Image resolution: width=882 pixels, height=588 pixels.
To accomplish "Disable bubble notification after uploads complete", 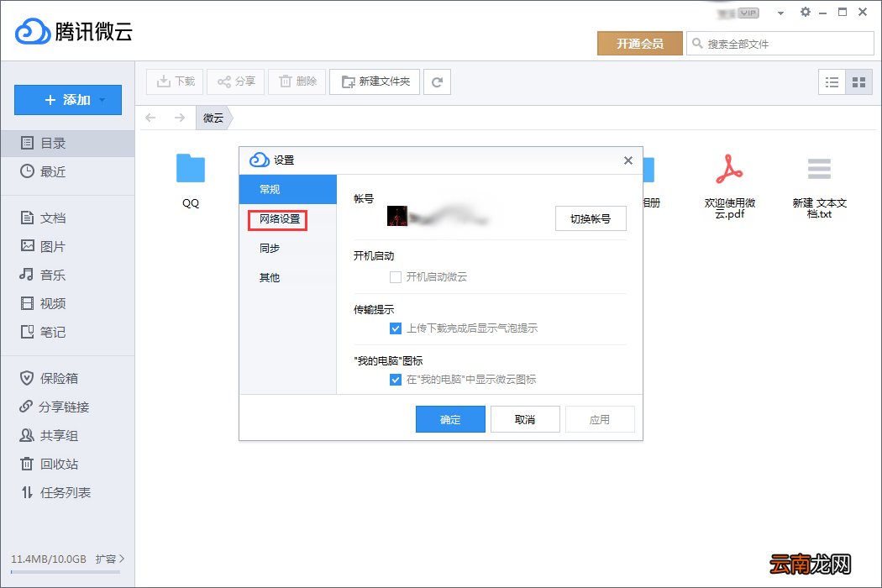I will coord(395,328).
